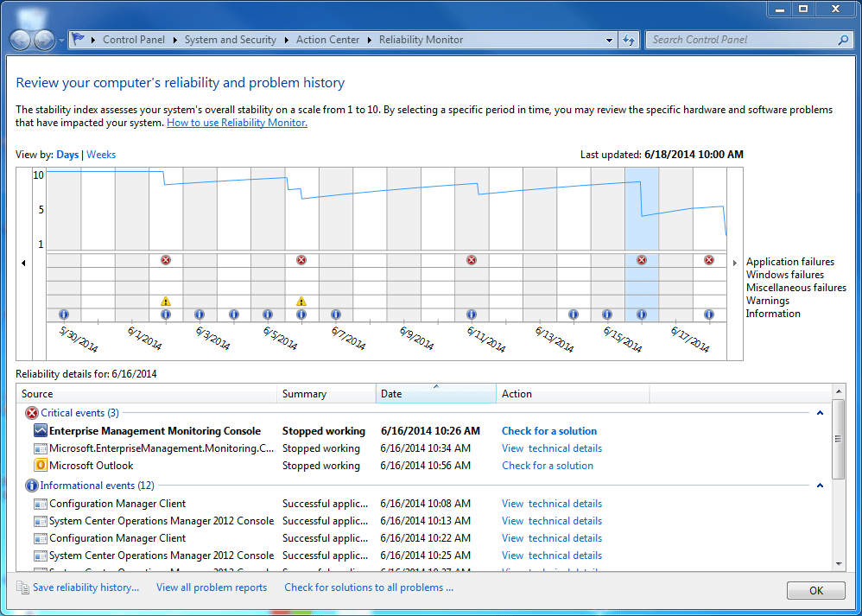Check for a solution for Enterprise Management Console
This screenshot has width=862, height=616.
pyautogui.click(x=549, y=431)
